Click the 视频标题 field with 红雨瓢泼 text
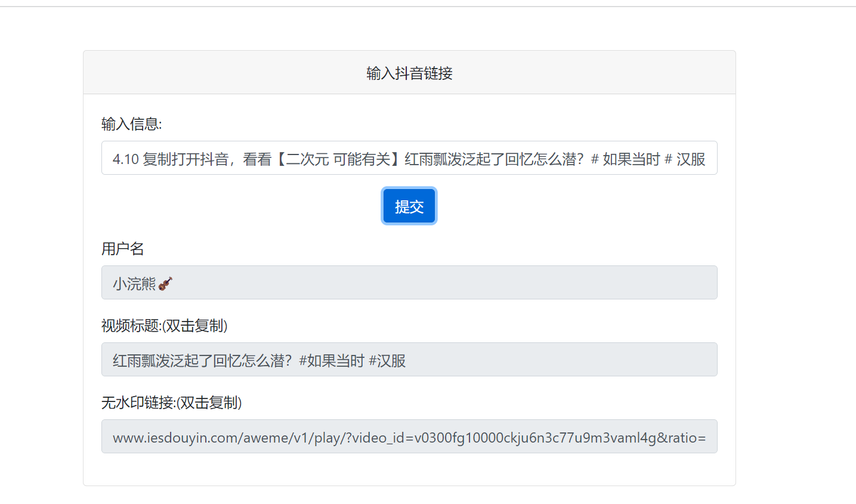856x504 pixels. [409, 360]
